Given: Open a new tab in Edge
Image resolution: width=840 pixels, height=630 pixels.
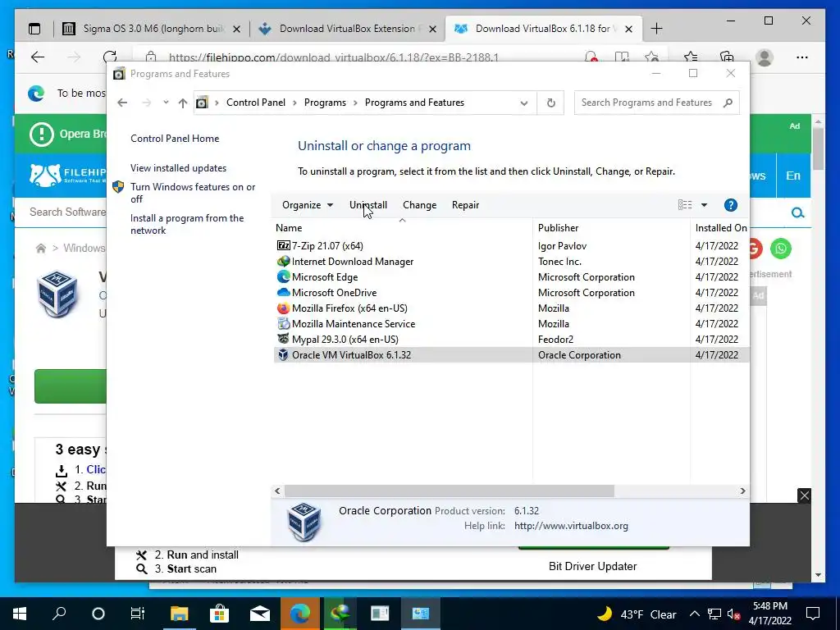Looking at the screenshot, I should (x=656, y=29).
